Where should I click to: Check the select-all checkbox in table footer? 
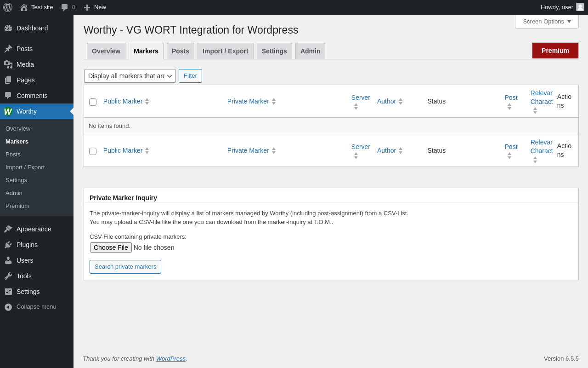tap(93, 151)
